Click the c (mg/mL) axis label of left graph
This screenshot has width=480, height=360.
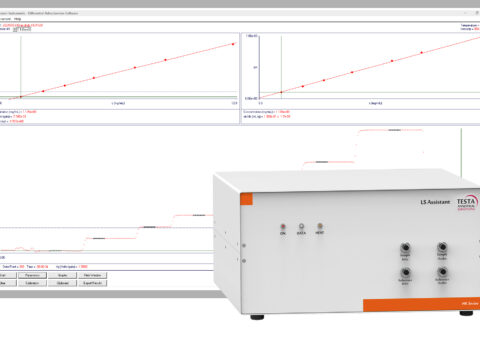(118, 103)
